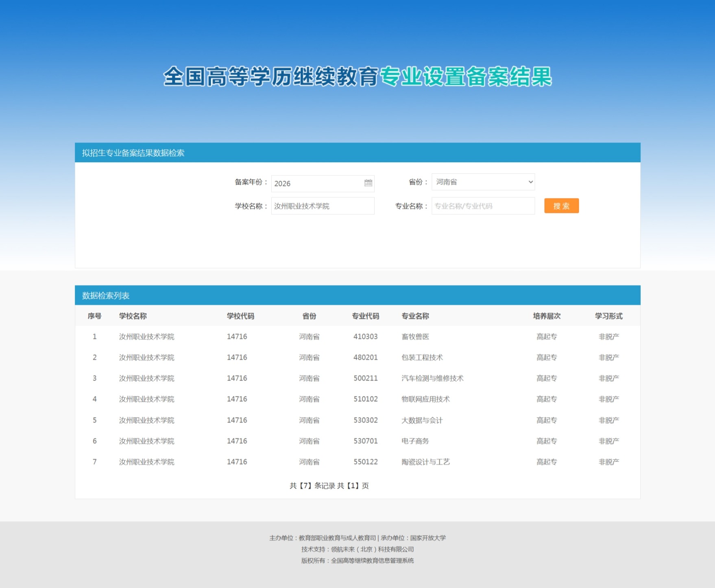
Task: Select the 大数据与会计 major row
Action: coord(357,420)
